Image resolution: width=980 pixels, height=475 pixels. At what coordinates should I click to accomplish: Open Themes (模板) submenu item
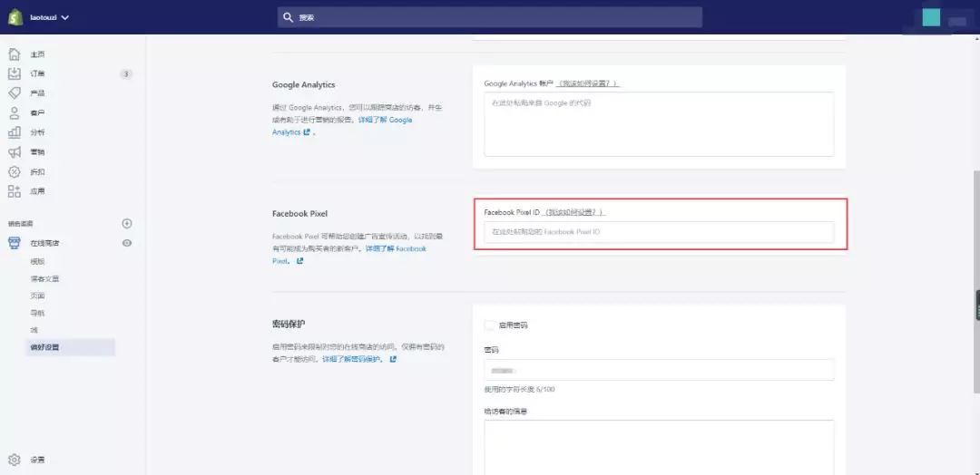37,262
